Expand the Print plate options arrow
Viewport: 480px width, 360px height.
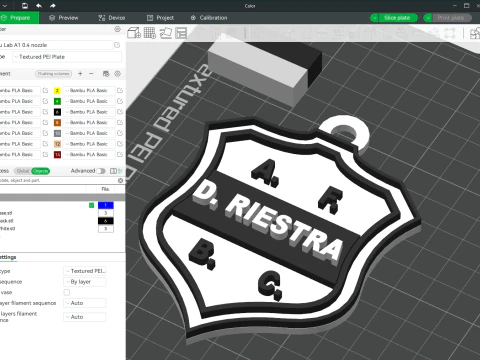(x=428, y=18)
